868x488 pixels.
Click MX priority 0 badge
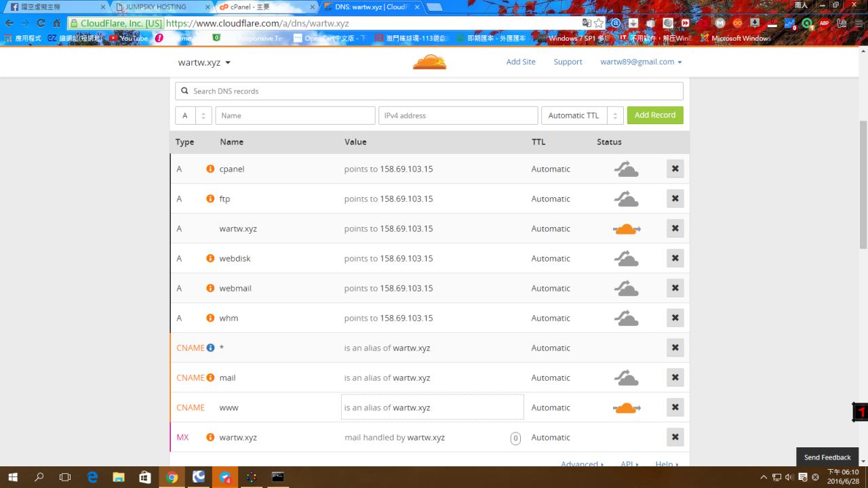[x=515, y=438]
